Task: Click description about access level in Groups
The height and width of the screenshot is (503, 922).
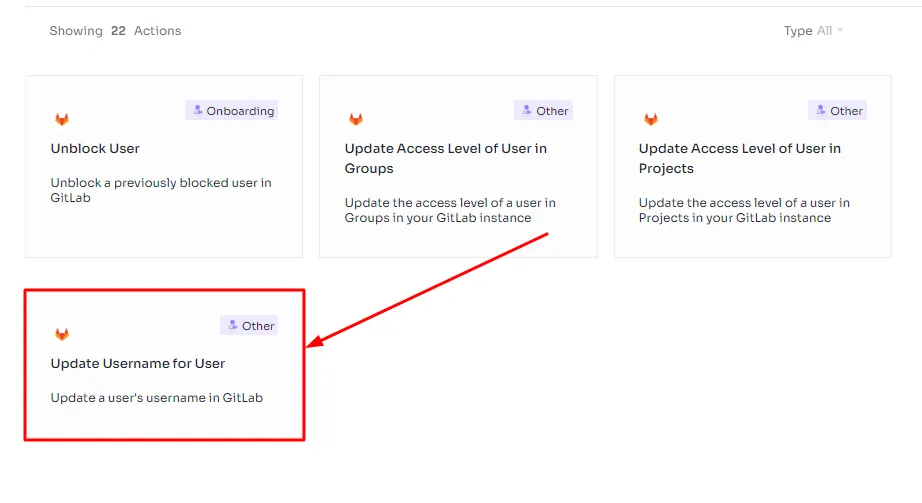Action: 450,210
